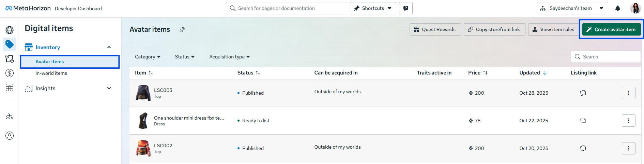
Task: Copy listing link for LSC002
Action: point(583,148)
